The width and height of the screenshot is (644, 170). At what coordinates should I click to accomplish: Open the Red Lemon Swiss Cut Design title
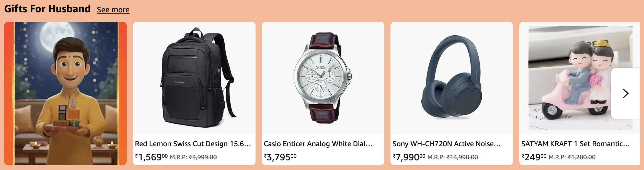point(193,144)
